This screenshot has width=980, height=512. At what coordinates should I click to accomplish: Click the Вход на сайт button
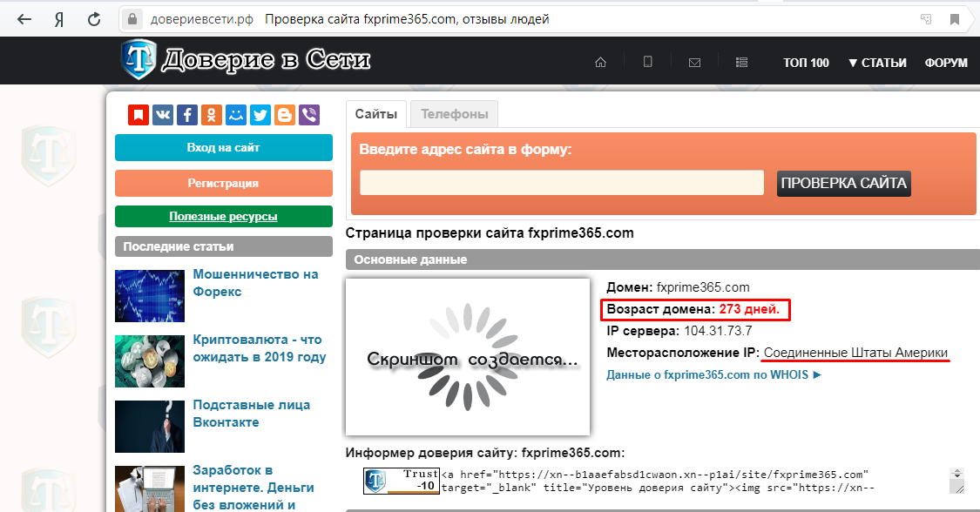coord(224,148)
